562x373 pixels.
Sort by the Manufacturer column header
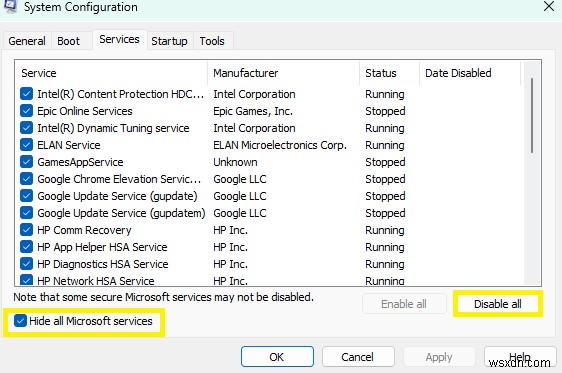(x=283, y=73)
